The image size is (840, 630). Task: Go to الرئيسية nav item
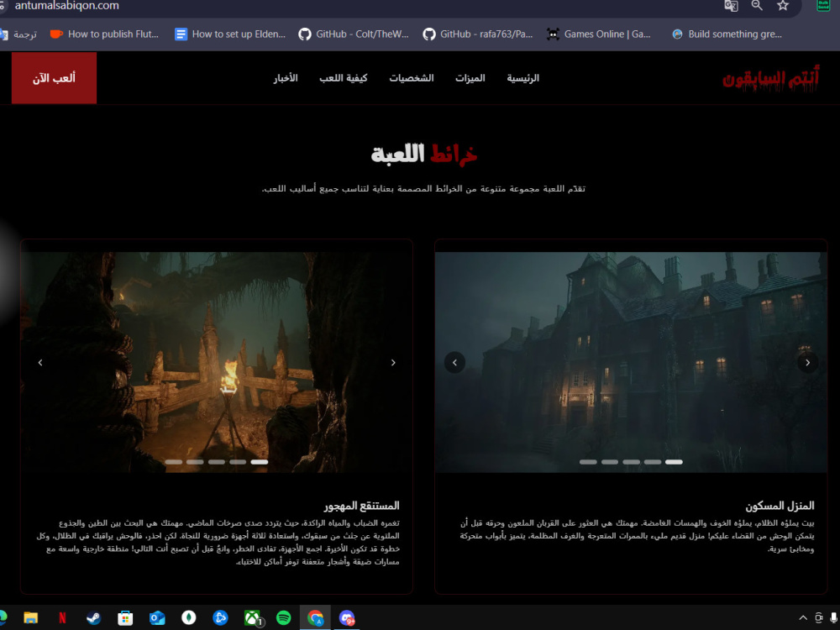(522, 78)
